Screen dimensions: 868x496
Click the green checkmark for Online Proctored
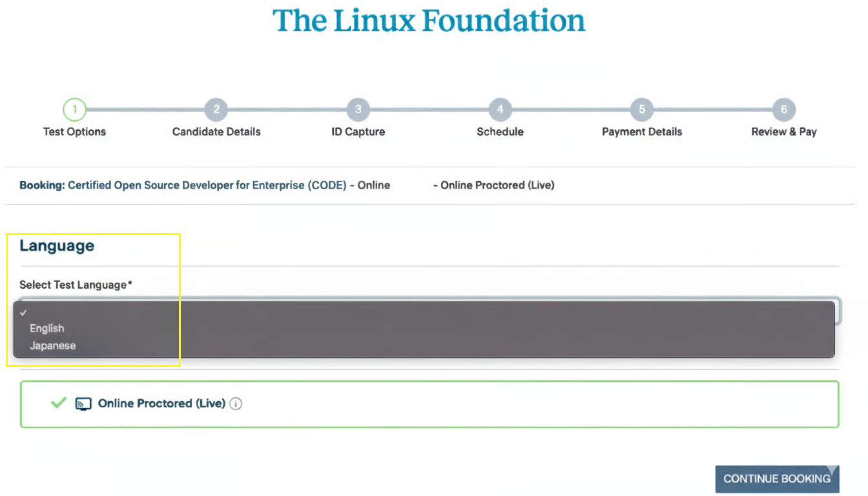59,403
